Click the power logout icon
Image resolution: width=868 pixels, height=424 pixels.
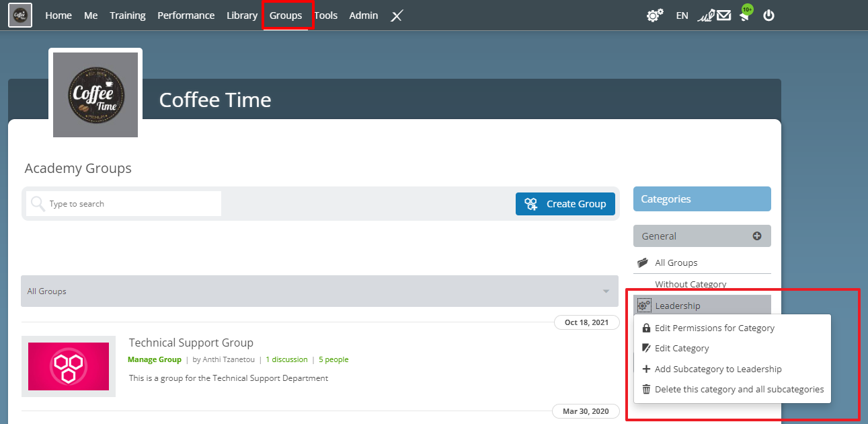coord(768,15)
